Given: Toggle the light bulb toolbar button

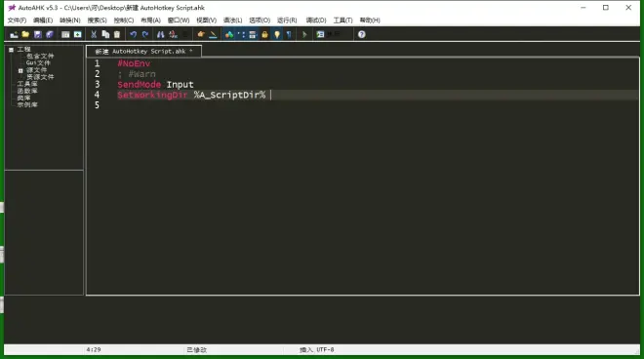Looking at the screenshot, I should point(277,34).
